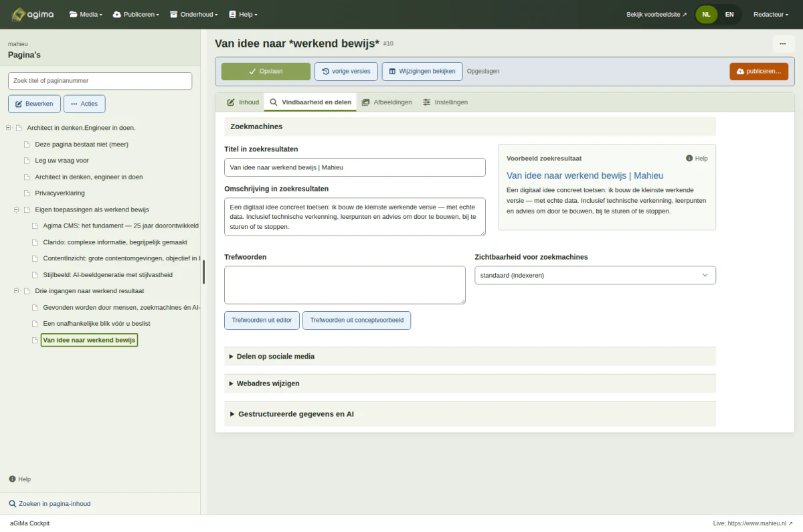Click the page search input field
The width and height of the screenshot is (803, 532).
(x=100, y=81)
